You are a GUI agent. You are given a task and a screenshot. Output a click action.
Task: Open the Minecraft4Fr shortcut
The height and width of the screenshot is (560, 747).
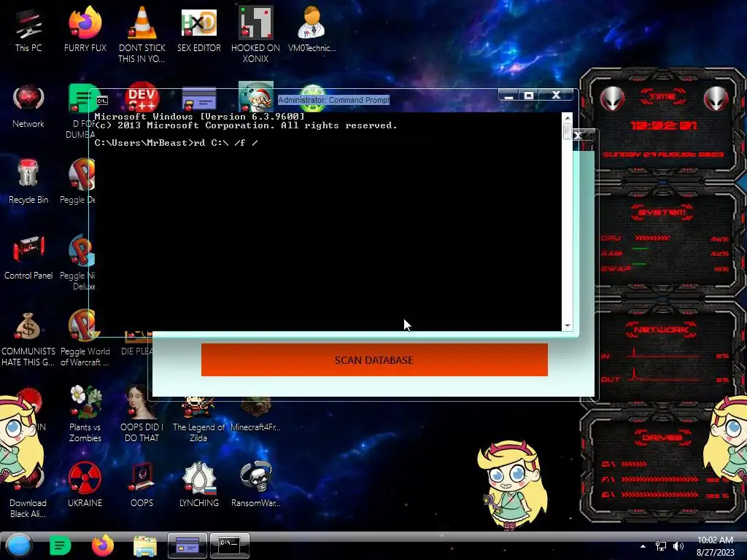[x=255, y=415]
